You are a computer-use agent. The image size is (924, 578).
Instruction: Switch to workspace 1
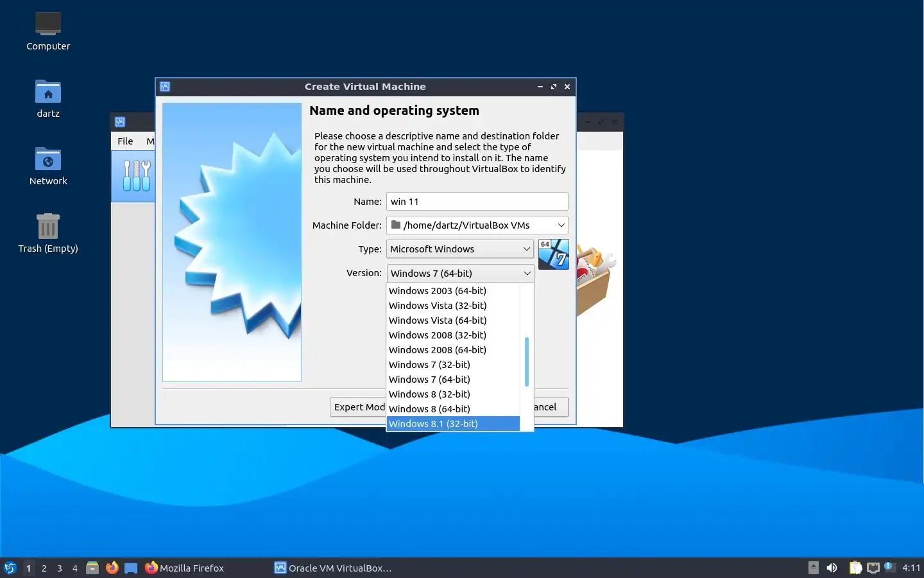tap(29, 568)
